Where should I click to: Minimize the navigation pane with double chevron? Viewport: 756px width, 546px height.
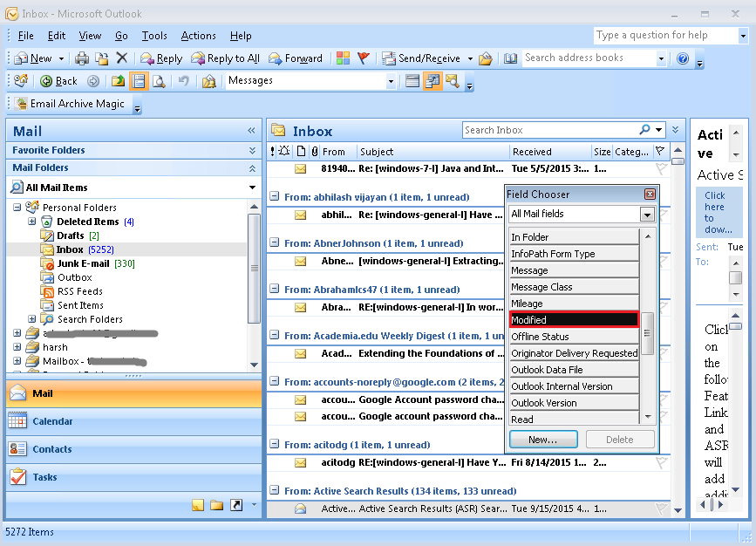(251, 130)
